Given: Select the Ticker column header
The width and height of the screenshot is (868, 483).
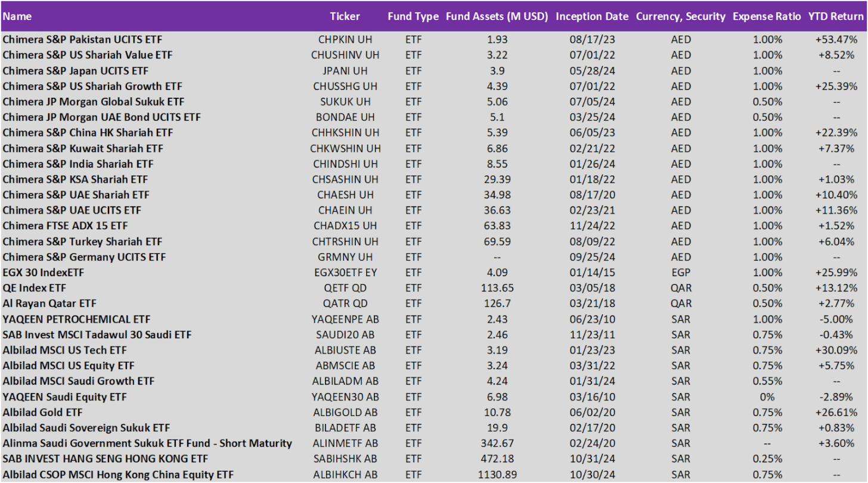Looking at the screenshot, I should click(x=345, y=16).
